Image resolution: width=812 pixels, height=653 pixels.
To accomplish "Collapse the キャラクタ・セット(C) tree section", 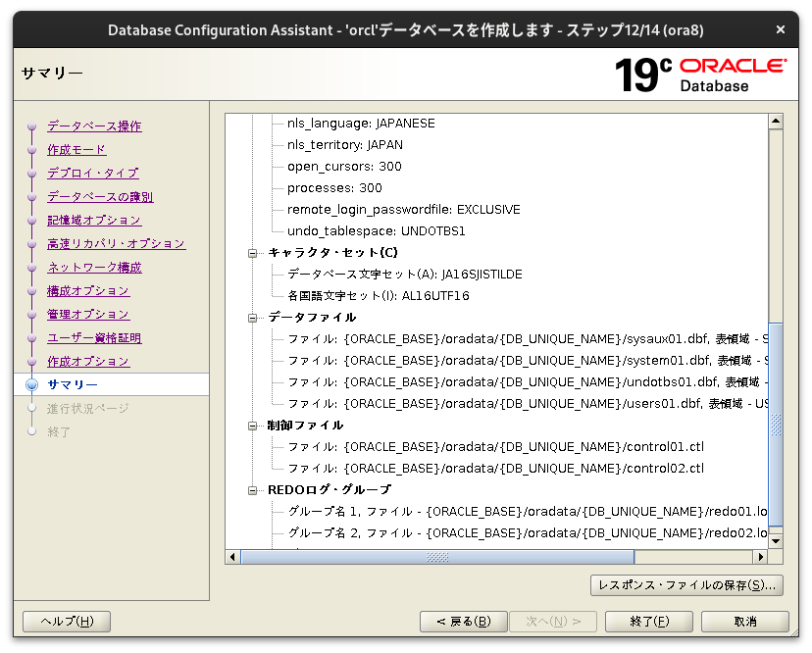I will (253, 252).
